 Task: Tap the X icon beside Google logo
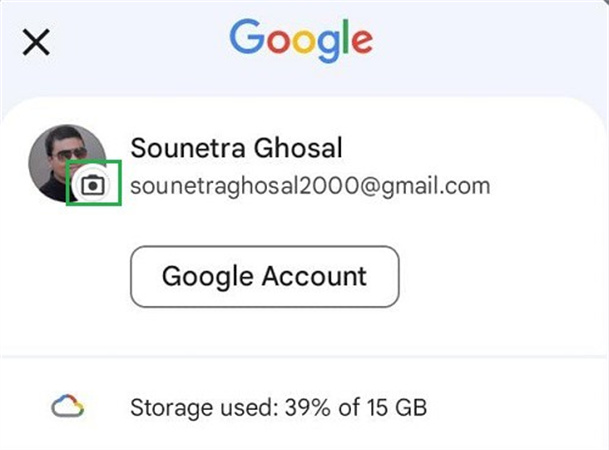(x=36, y=43)
